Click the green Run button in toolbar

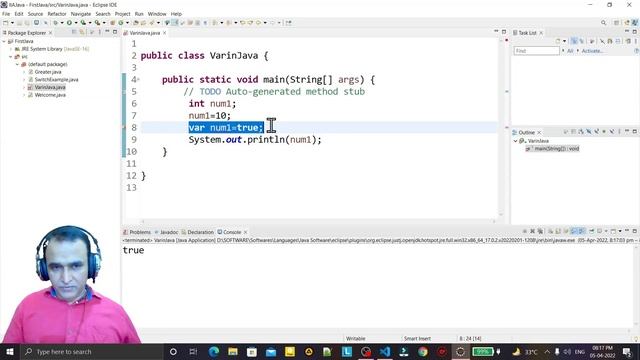[x=69, y=23]
